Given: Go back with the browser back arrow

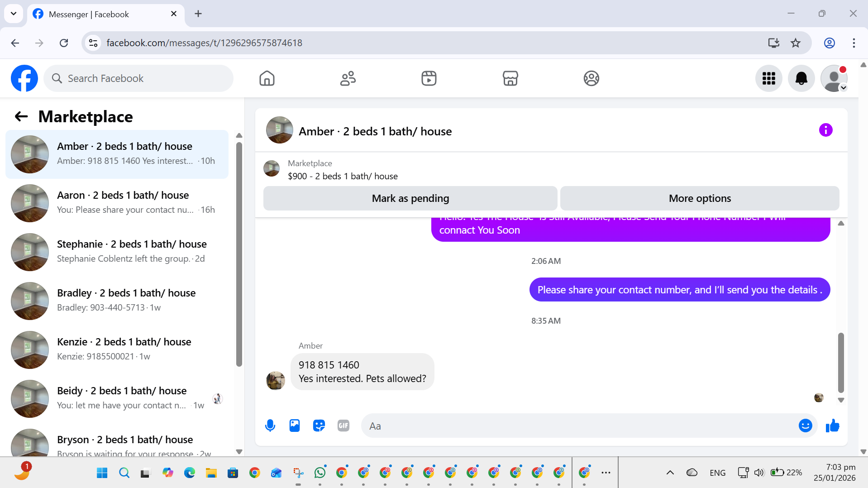Looking at the screenshot, I should click(x=15, y=43).
